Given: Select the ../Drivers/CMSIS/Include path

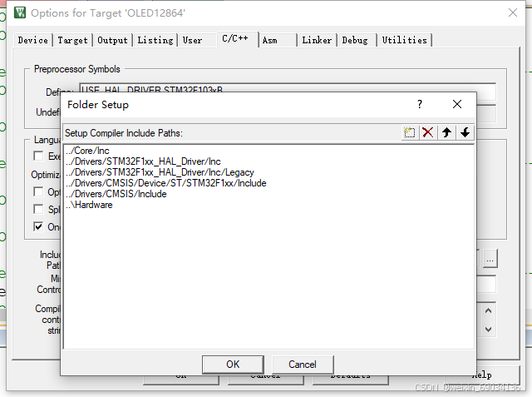Looking at the screenshot, I should pos(269,194).
